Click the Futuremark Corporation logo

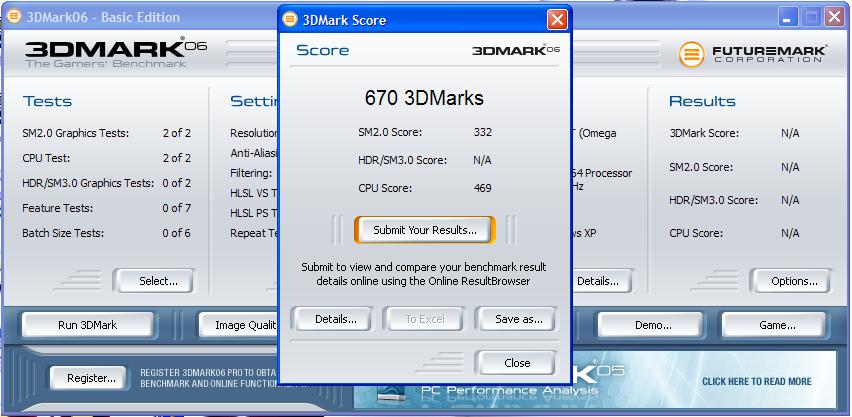pyautogui.click(x=752, y=54)
